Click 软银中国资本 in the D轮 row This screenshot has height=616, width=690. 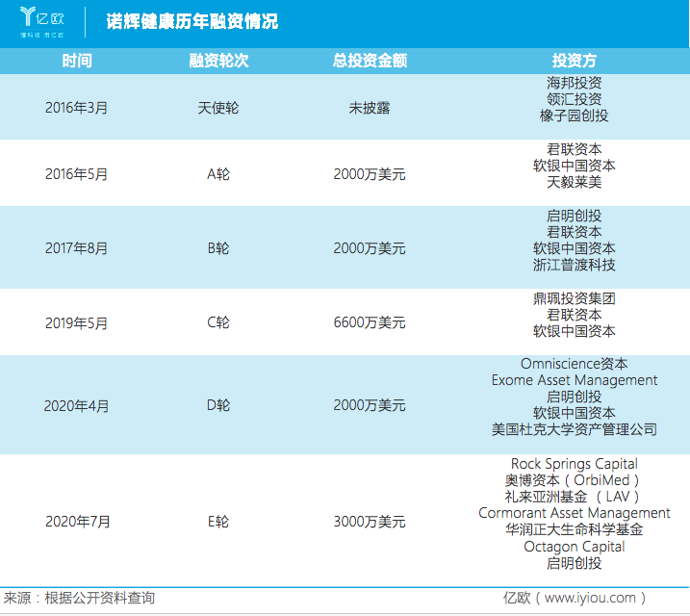tap(575, 413)
